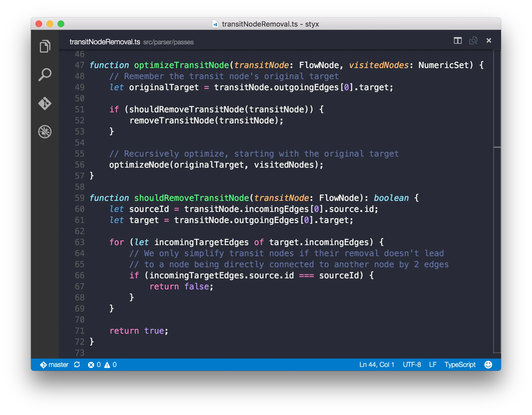Split the editor into two columns

[458, 41]
